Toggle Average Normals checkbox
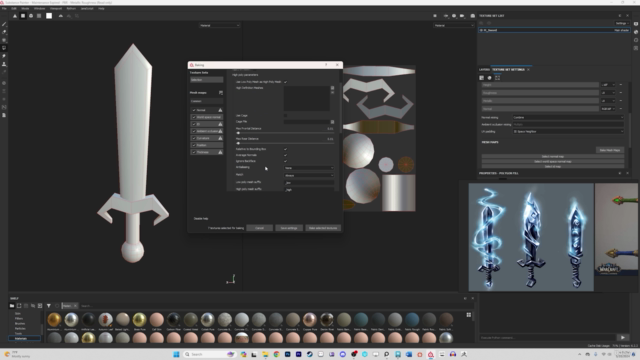 click(285, 155)
